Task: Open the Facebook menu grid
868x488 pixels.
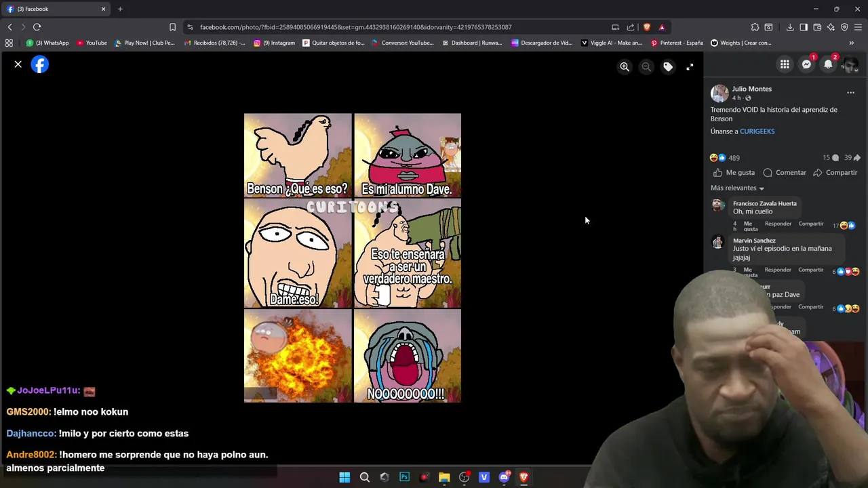Action: click(785, 64)
